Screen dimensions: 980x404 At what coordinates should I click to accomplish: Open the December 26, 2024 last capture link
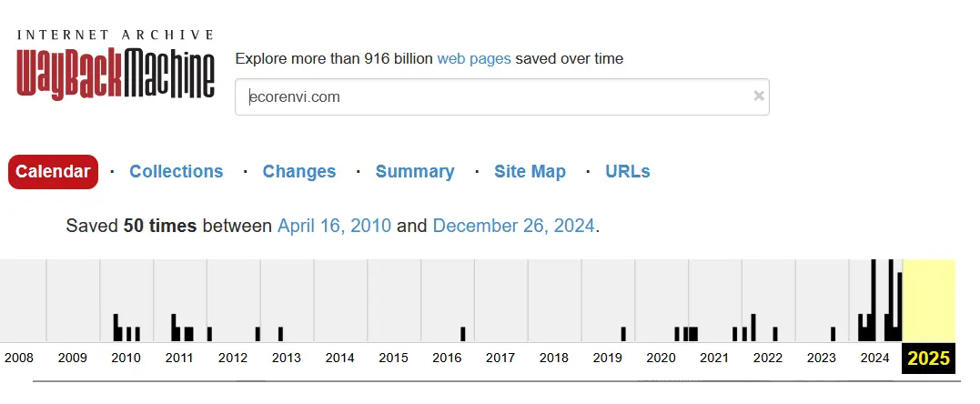[513, 226]
